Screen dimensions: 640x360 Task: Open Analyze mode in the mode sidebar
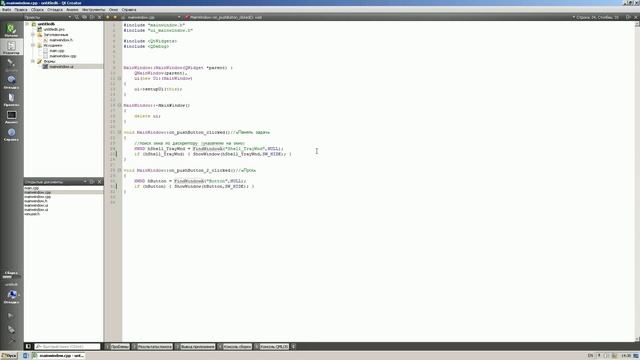pos(11,117)
